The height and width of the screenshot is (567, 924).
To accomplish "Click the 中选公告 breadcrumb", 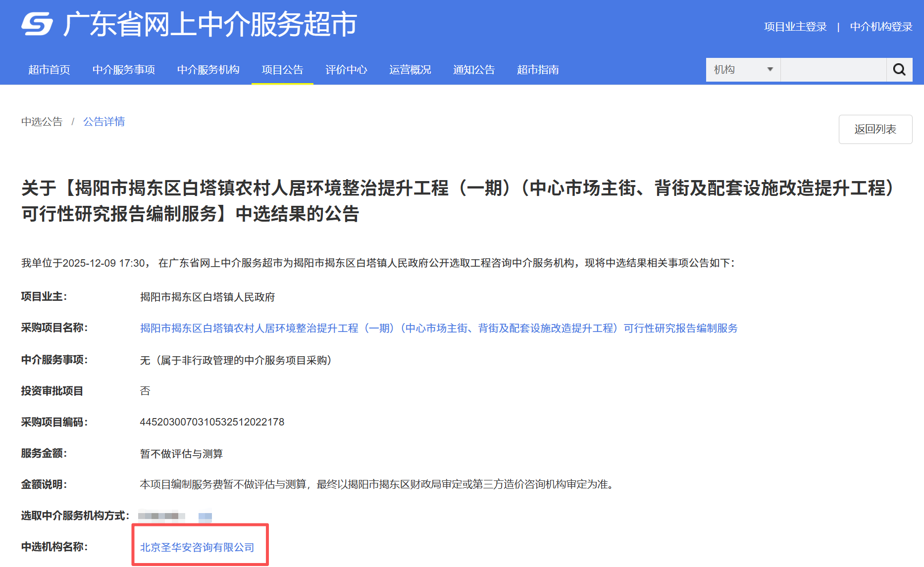I will [42, 122].
